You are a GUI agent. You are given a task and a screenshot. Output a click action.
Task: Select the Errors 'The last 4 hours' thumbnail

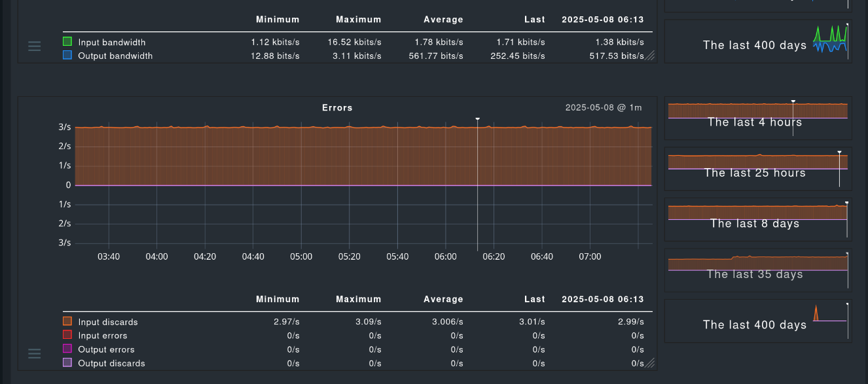click(757, 119)
